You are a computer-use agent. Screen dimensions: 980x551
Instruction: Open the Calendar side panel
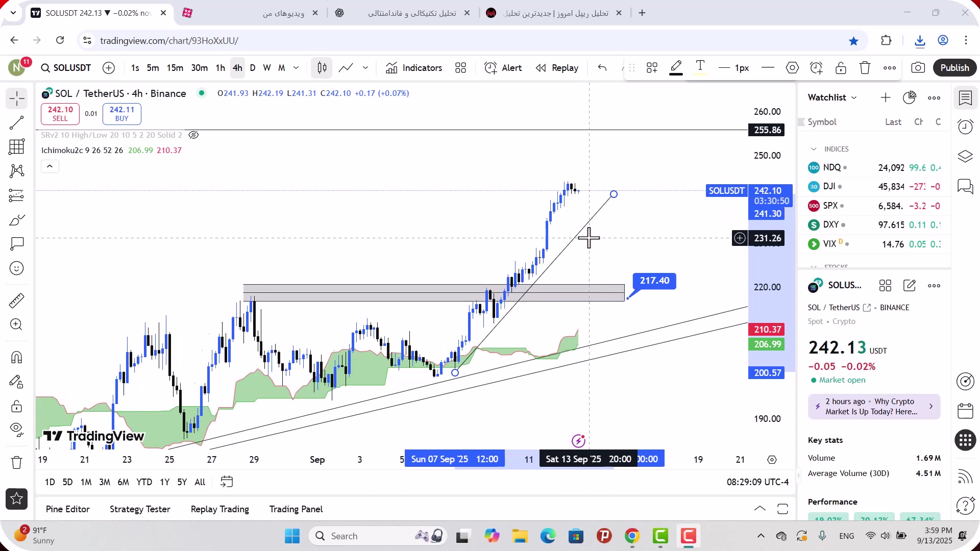965,411
